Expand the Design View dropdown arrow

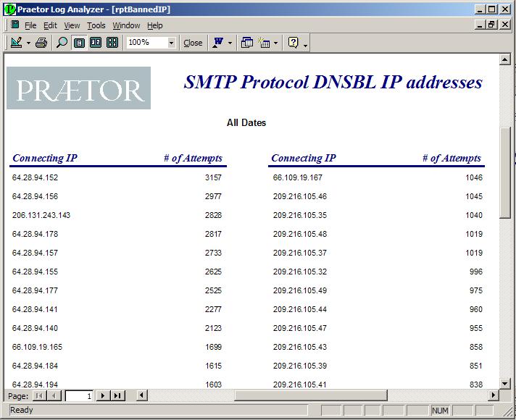[28, 43]
